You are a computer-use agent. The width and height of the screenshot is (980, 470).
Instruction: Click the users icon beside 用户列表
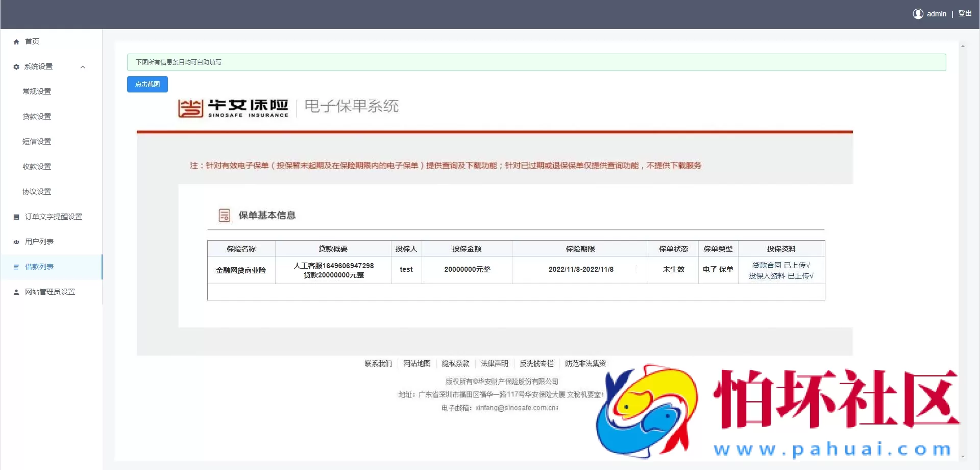tap(16, 242)
